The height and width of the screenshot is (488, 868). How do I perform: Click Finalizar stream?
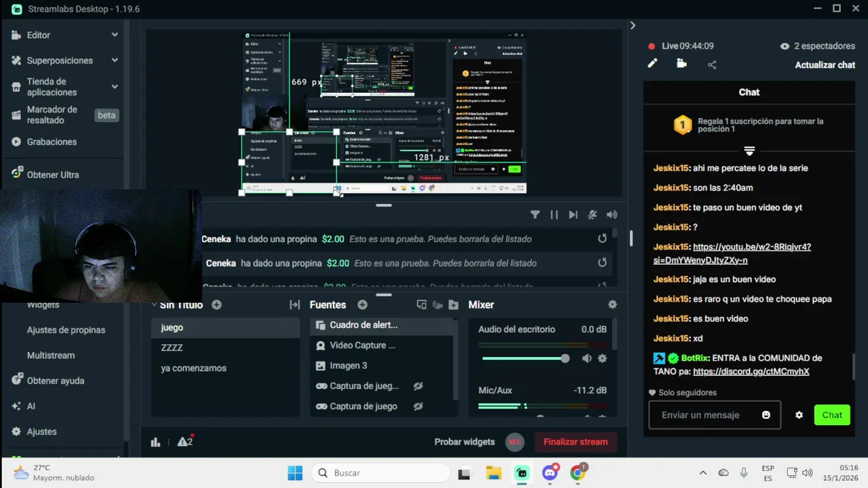[576, 442]
